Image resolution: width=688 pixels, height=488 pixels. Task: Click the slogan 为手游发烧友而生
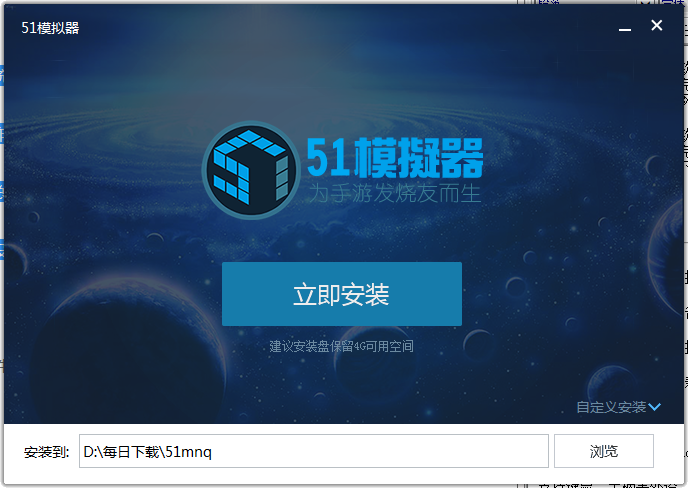point(394,192)
